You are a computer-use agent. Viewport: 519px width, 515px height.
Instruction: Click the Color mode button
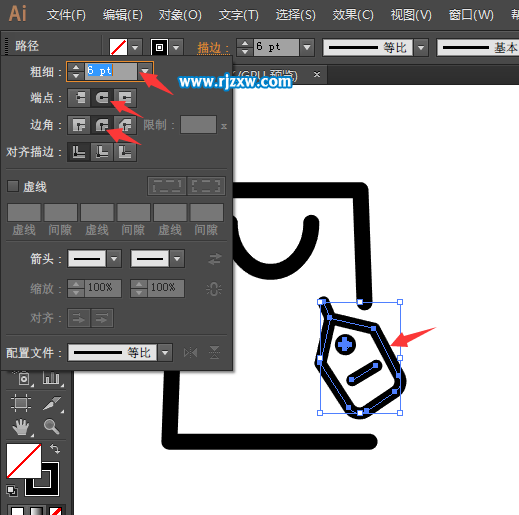[x=17, y=511]
